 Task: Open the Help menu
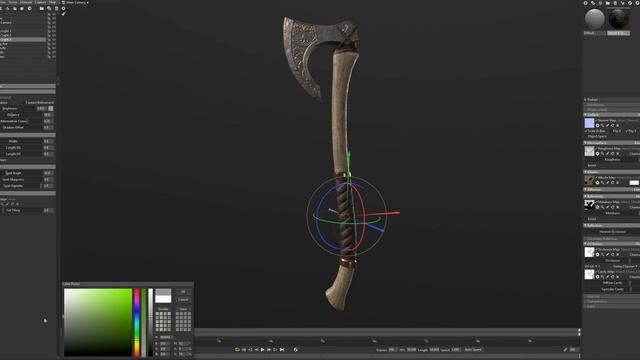pos(52,2)
